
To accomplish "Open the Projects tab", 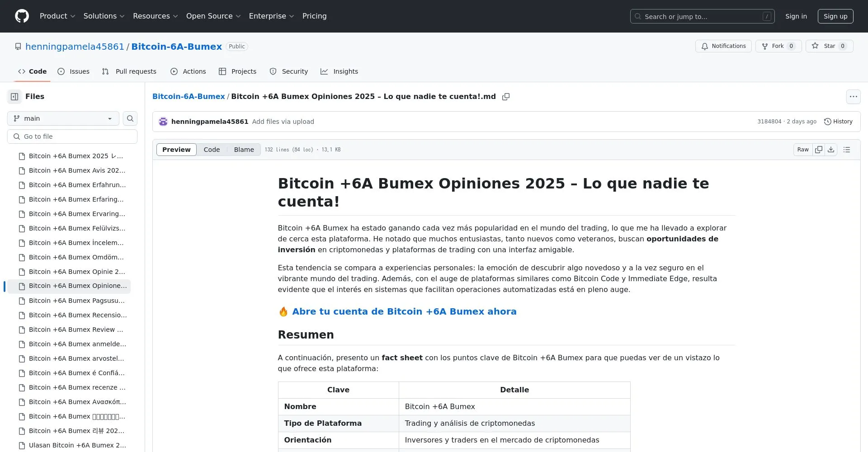I will pyautogui.click(x=237, y=71).
